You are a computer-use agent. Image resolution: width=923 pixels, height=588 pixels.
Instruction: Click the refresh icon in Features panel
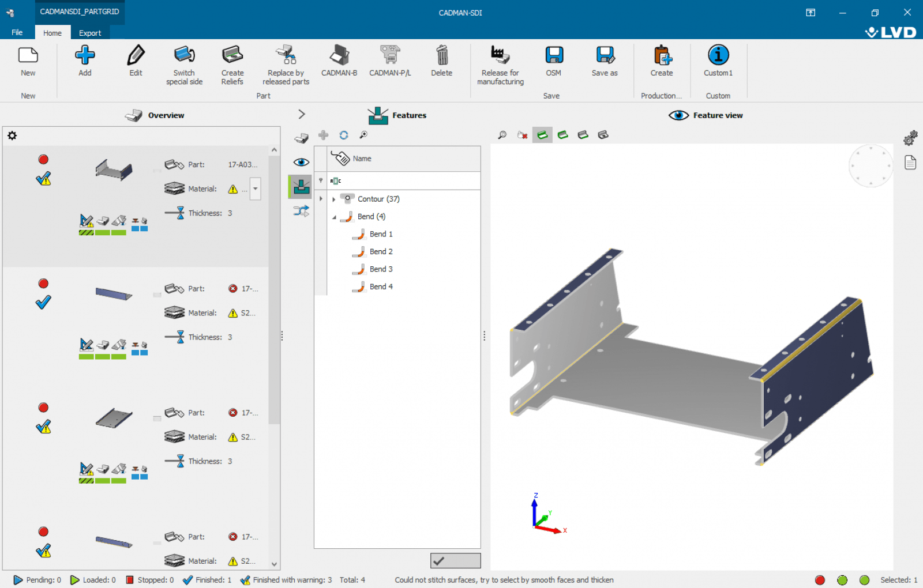[344, 135]
